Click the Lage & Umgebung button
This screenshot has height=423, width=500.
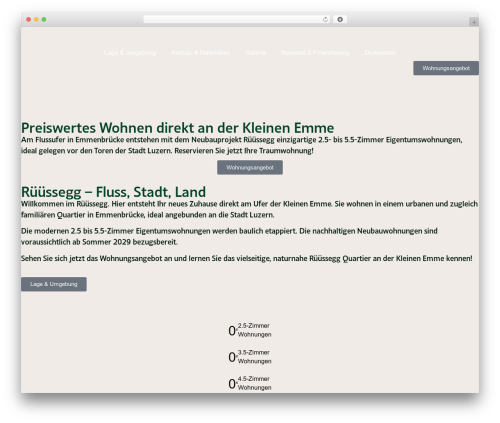[x=54, y=284]
